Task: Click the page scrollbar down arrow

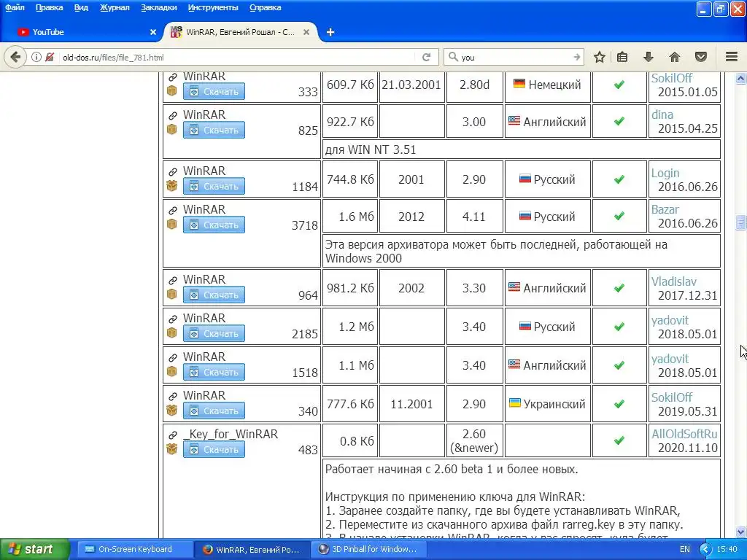Action: 740,532
